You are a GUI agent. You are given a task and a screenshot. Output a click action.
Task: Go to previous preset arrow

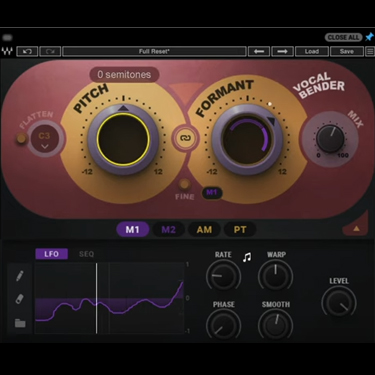click(259, 51)
